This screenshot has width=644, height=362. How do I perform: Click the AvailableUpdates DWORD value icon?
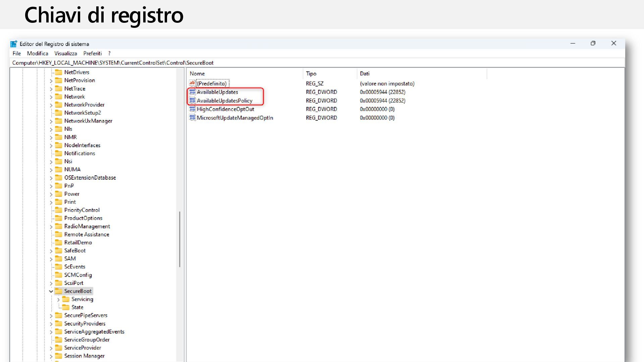(192, 92)
